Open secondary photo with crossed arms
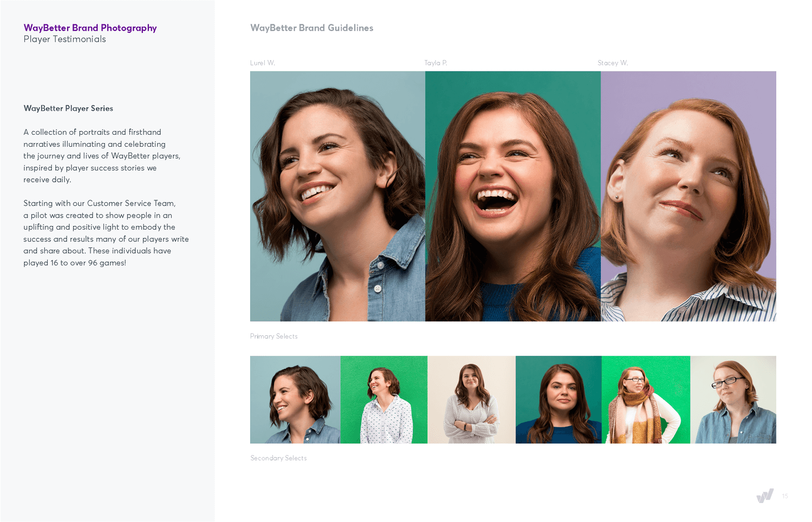The image size is (812, 522). [472, 400]
